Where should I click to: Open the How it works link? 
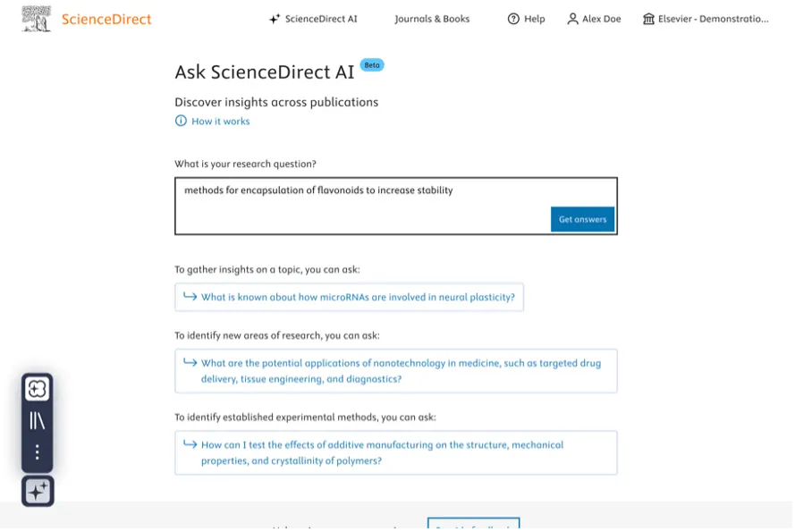[x=221, y=122]
